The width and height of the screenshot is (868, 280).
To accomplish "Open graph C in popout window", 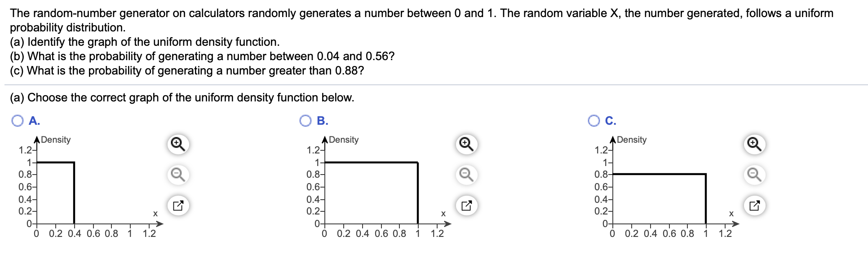I will 754,206.
